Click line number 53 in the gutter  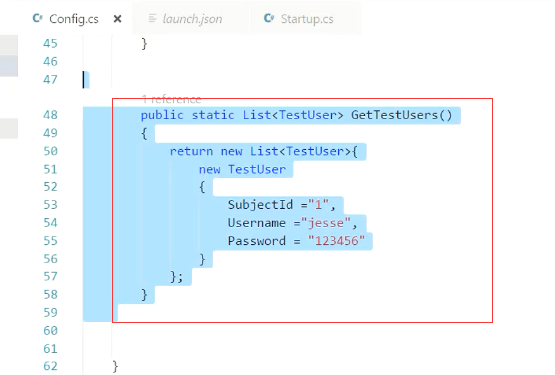click(x=50, y=205)
